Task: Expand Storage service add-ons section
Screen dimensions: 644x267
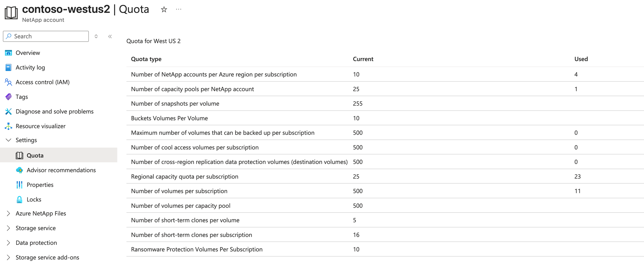Action: (x=9, y=257)
